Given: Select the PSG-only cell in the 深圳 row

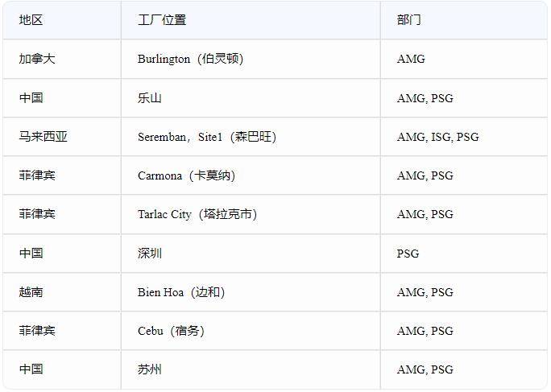Looking at the screenshot, I should [408, 254].
